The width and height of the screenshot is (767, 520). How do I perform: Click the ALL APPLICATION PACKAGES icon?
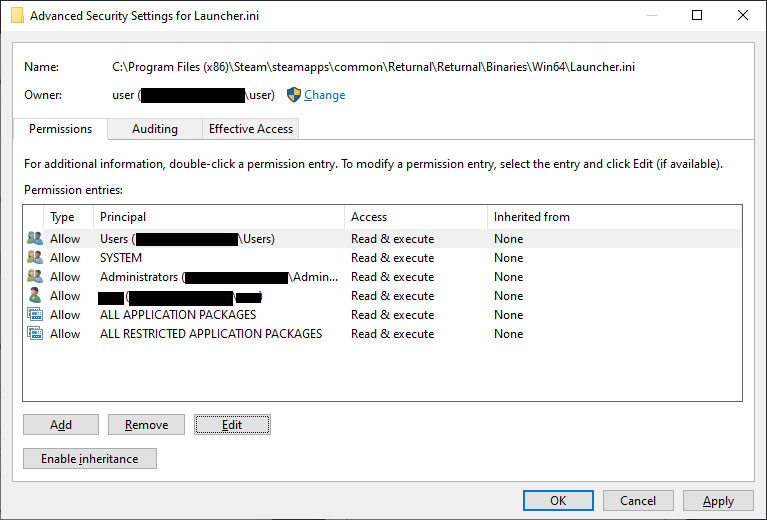pyautogui.click(x=35, y=315)
